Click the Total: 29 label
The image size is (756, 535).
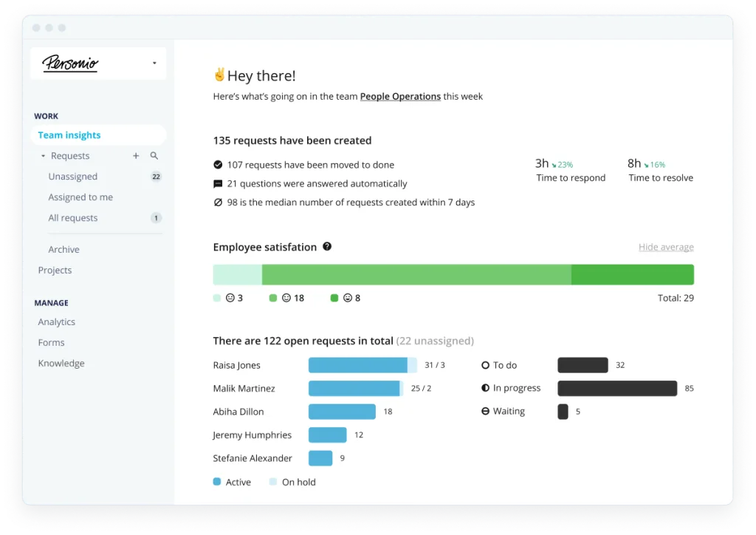click(x=676, y=298)
